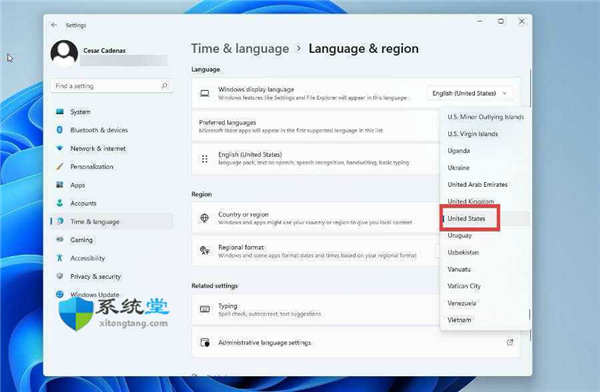Select United Arab Emirates
Screen dimensions: 600x392
click(485, 185)
